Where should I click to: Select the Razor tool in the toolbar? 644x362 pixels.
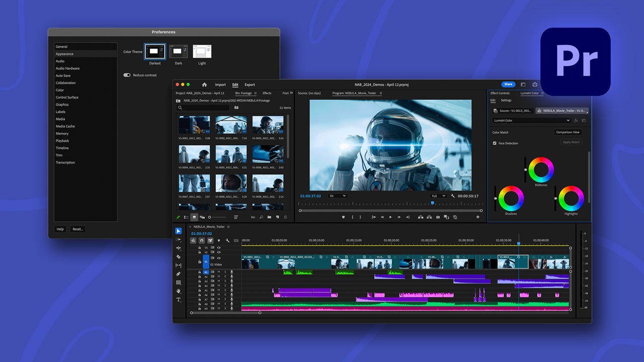pos(178,256)
